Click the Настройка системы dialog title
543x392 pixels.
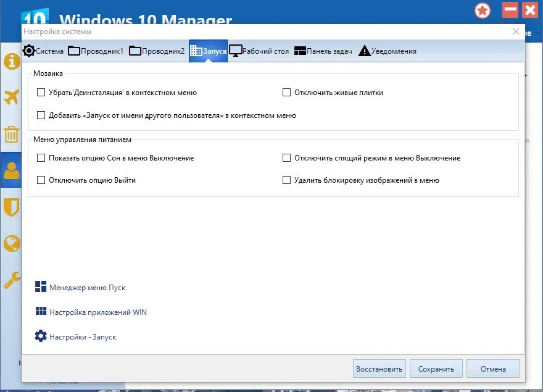click(57, 31)
